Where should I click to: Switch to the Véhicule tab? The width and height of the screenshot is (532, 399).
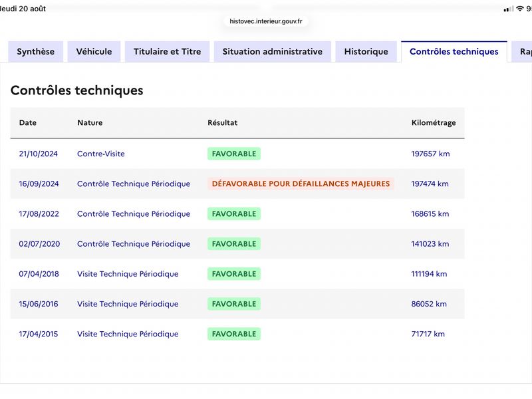94,52
